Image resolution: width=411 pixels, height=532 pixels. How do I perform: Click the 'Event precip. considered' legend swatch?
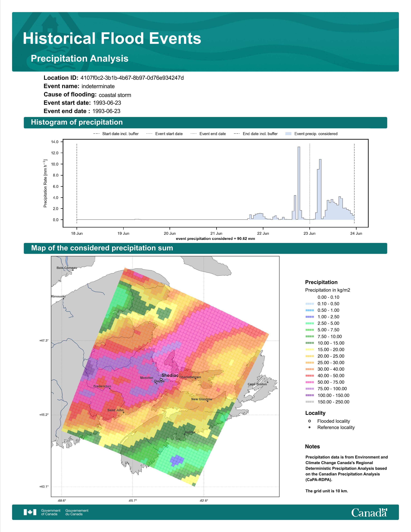pos(288,134)
